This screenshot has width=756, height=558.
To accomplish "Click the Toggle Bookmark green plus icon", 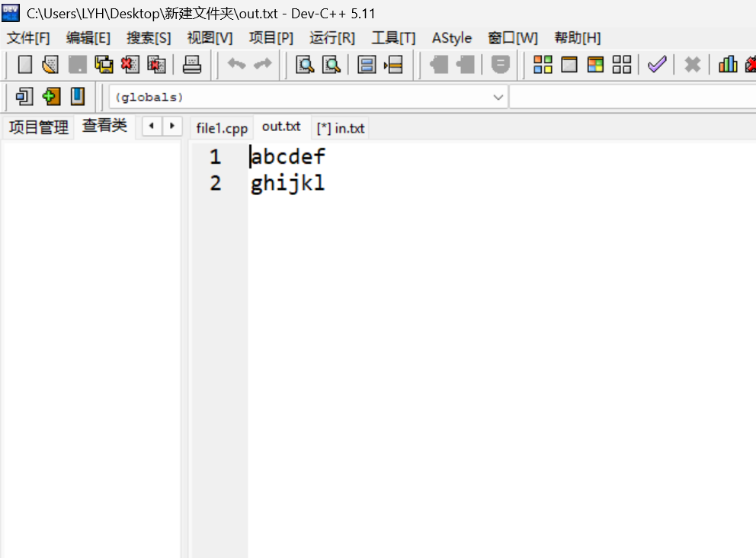I will pos(51,97).
